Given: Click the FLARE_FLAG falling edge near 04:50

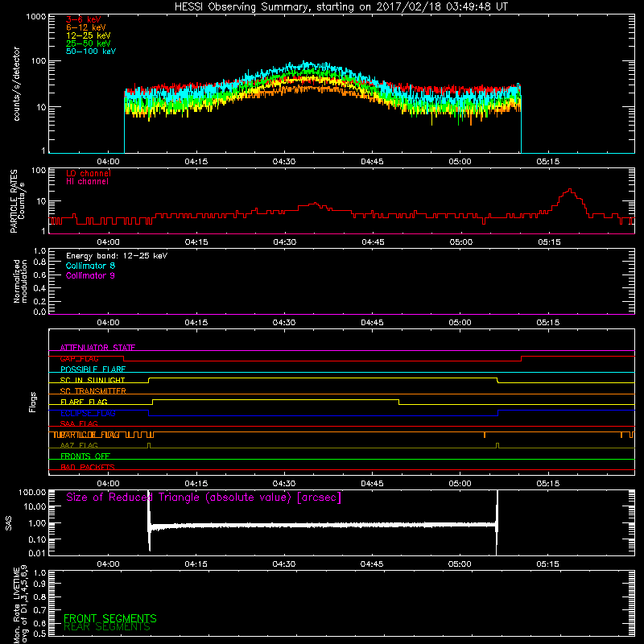Looking at the screenshot, I should [x=398, y=402].
